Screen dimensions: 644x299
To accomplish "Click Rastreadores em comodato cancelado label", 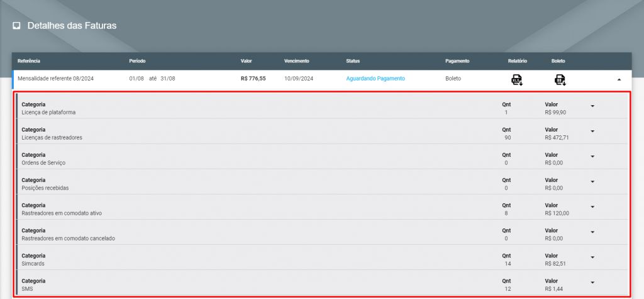I will pyautogui.click(x=68, y=238).
